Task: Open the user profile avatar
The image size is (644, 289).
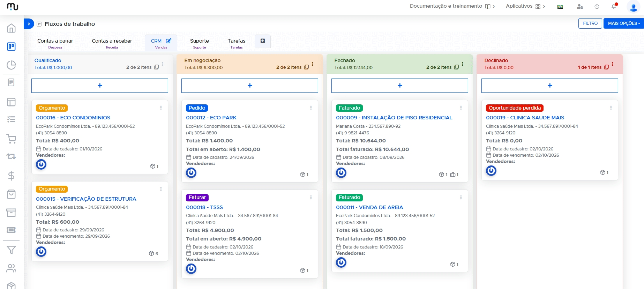Action: [634, 7]
